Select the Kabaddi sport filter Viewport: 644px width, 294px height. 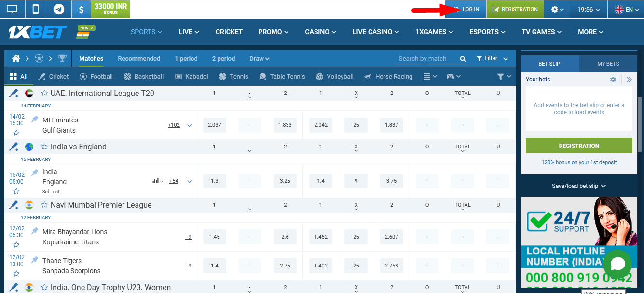click(191, 76)
